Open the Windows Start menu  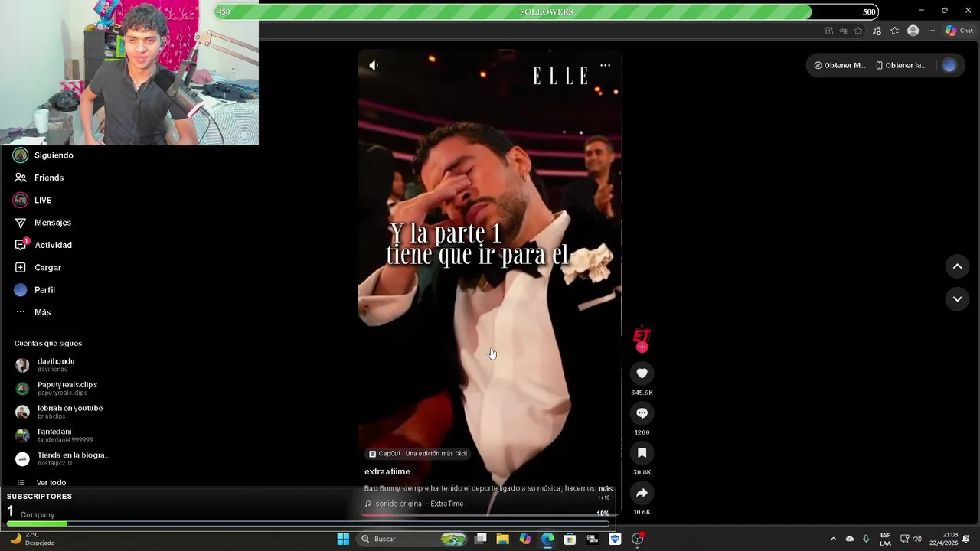coord(343,539)
